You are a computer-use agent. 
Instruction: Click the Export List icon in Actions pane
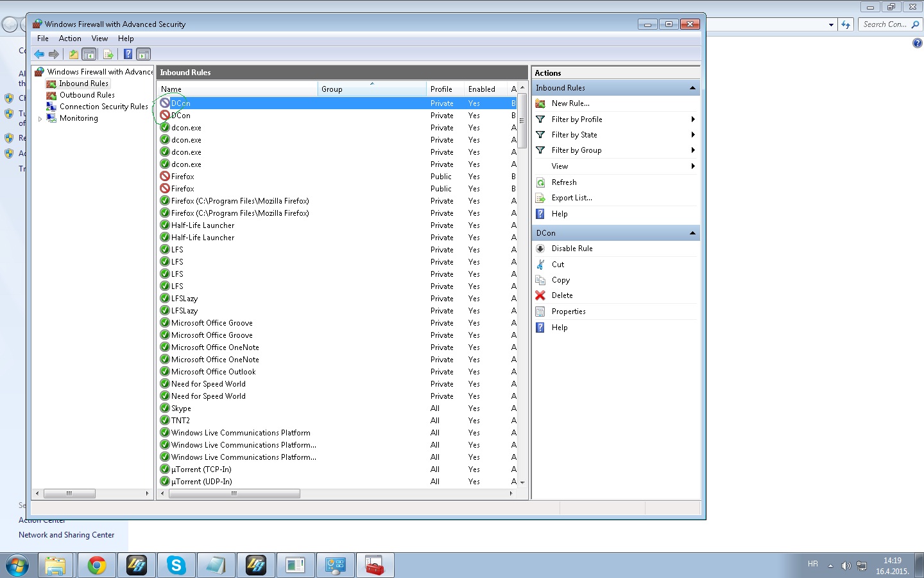coord(540,198)
